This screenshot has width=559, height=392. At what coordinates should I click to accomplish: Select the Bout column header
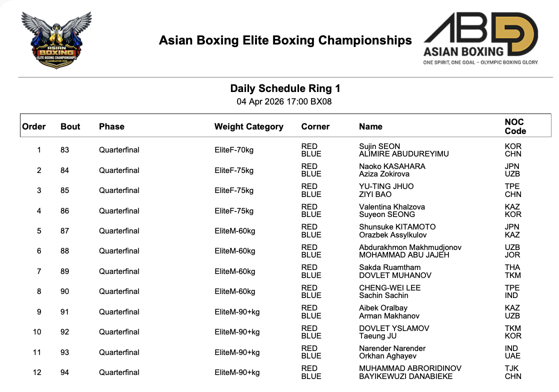70,126
